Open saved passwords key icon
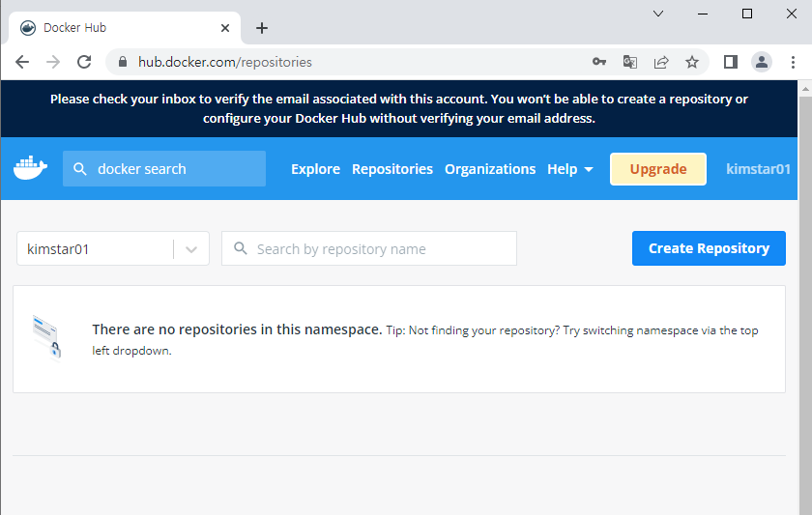Viewport: 812px width, 515px height. [599, 62]
